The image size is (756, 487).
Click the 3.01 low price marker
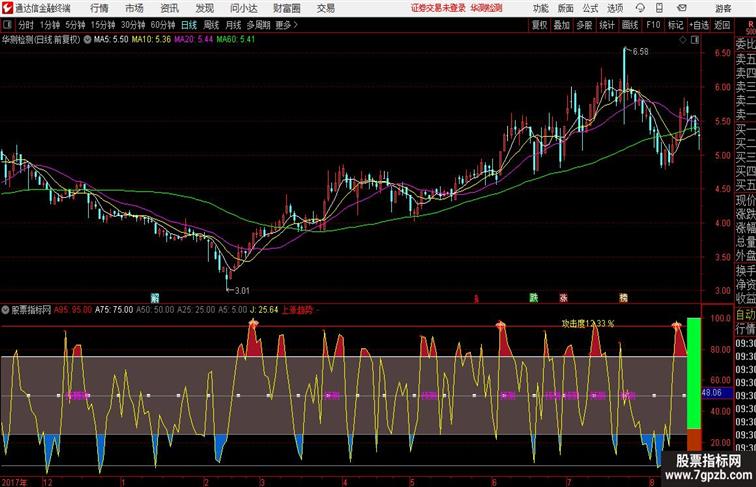(x=242, y=291)
